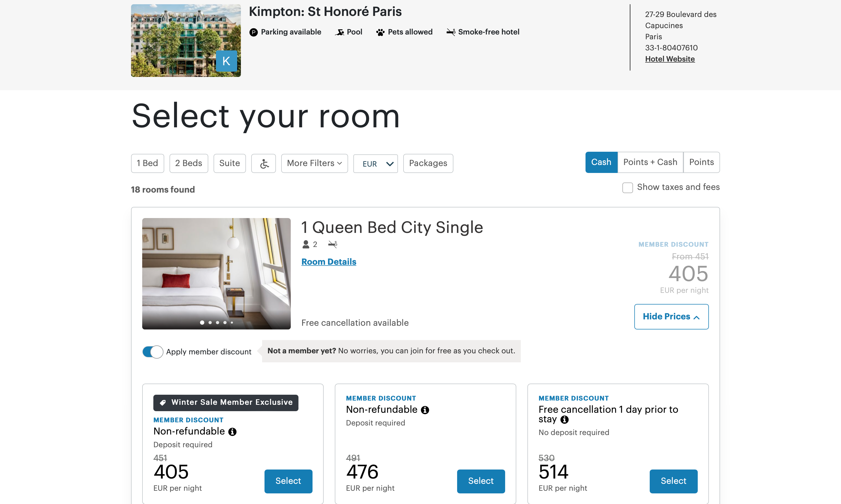The width and height of the screenshot is (841, 504).
Task: Click the smoke-free hotel icon
Action: point(451,32)
